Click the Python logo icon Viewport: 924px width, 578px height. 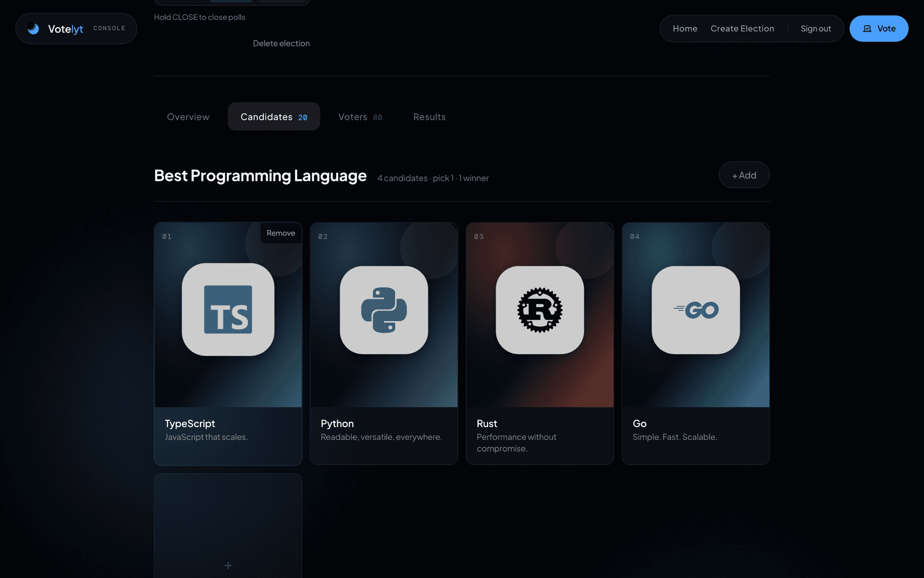384,310
